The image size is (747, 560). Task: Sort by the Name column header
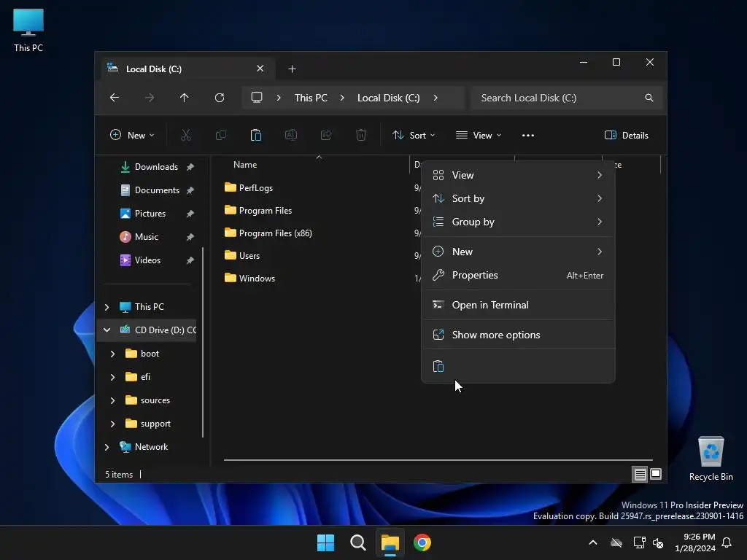pyautogui.click(x=245, y=165)
